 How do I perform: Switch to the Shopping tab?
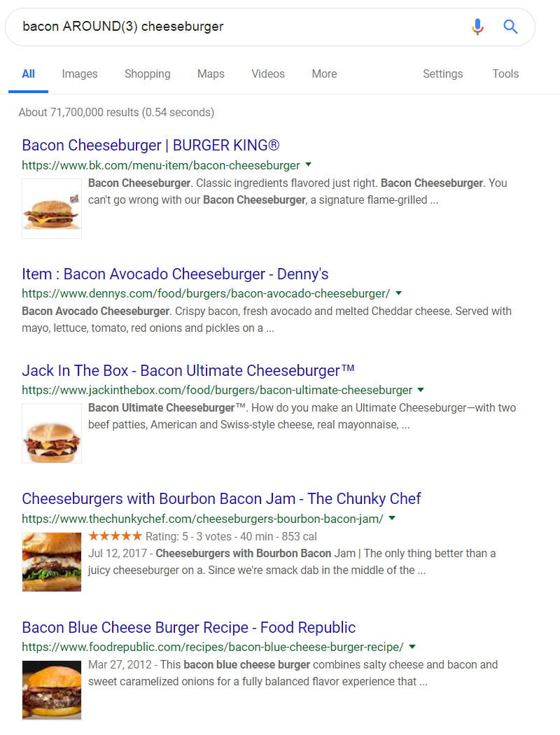tap(148, 73)
